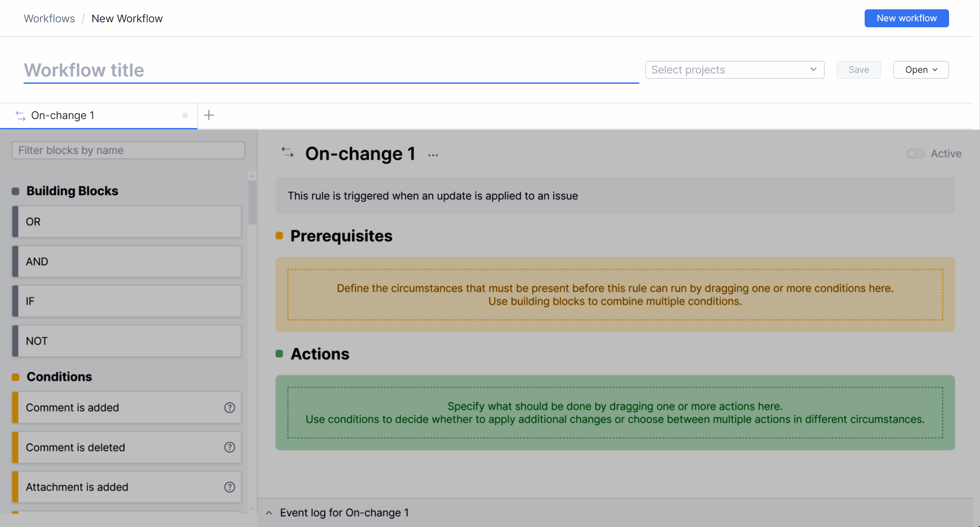The image size is (980, 527).
Task: Click the blocks list scrollbar thumb
Action: point(252,202)
